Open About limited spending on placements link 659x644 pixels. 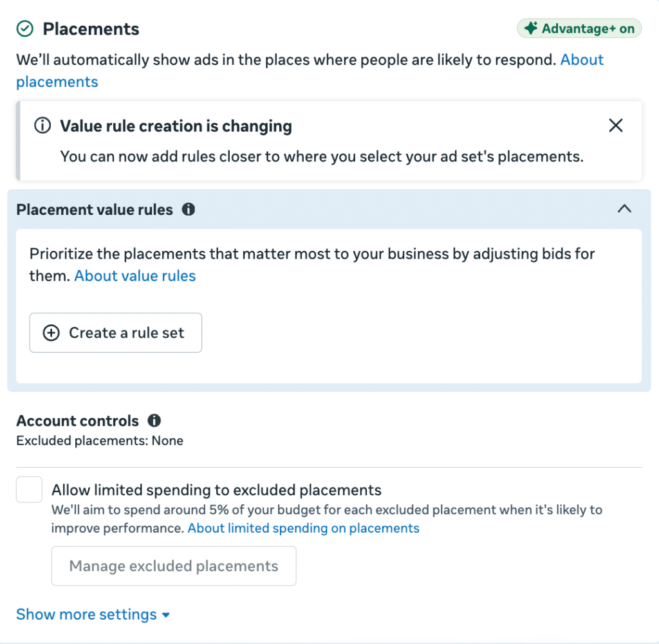coord(304,528)
